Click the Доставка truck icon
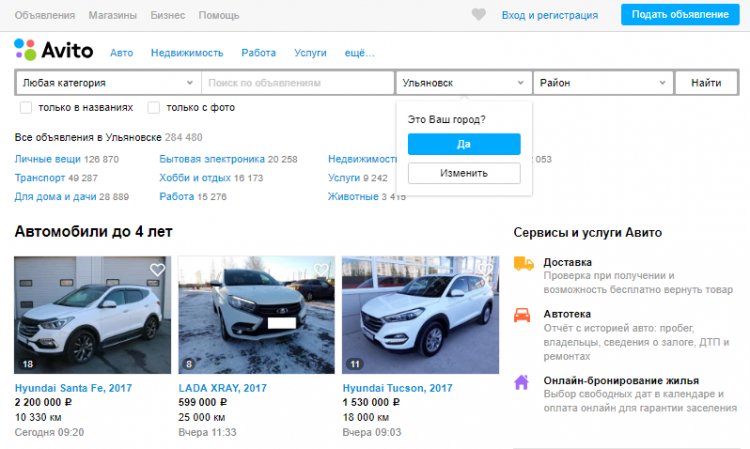 [522, 263]
